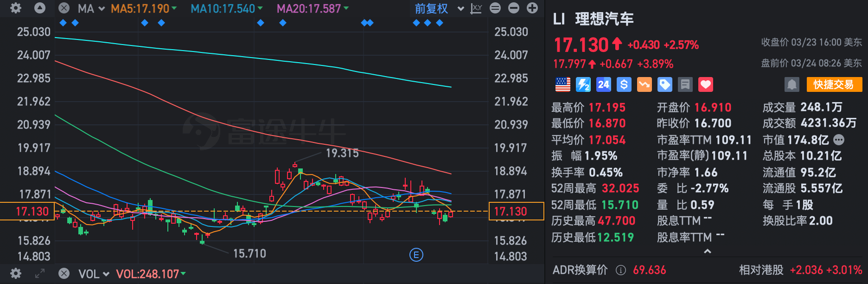Zoom out chart with minus icon
This screenshot has width=868, height=284.
coord(514,8)
